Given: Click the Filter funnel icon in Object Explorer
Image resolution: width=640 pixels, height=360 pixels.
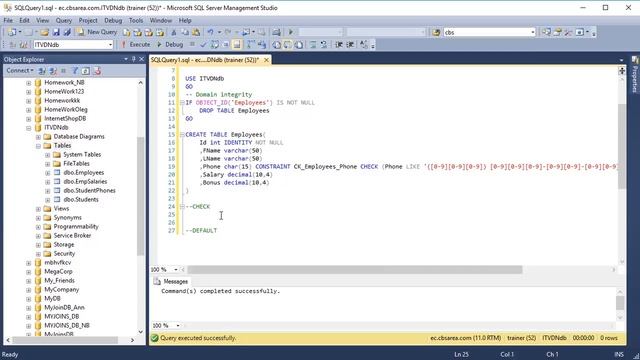Looking at the screenshot, I should 75,71.
